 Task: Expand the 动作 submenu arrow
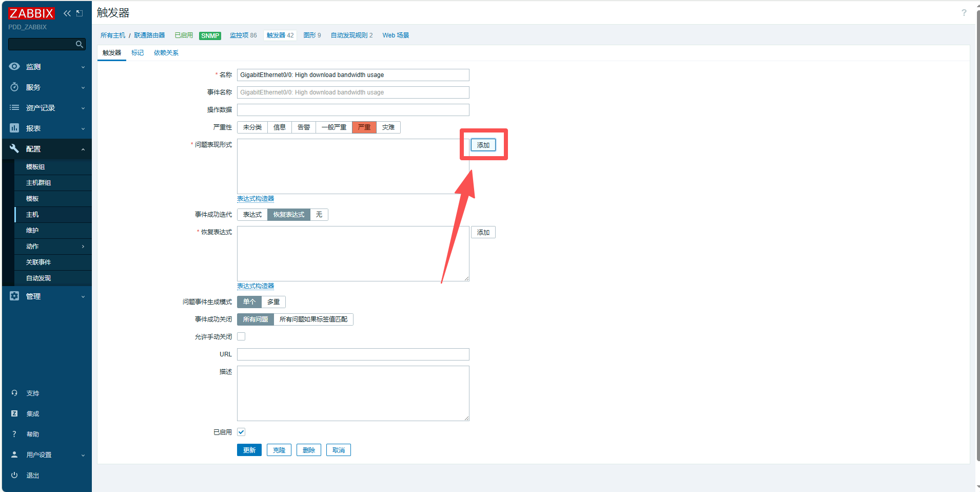(83, 247)
